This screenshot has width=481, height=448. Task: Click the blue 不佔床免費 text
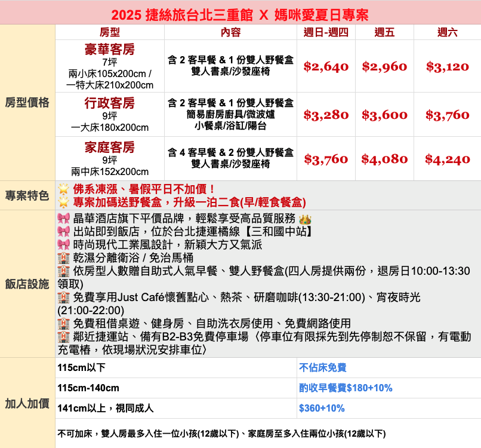[323, 368]
